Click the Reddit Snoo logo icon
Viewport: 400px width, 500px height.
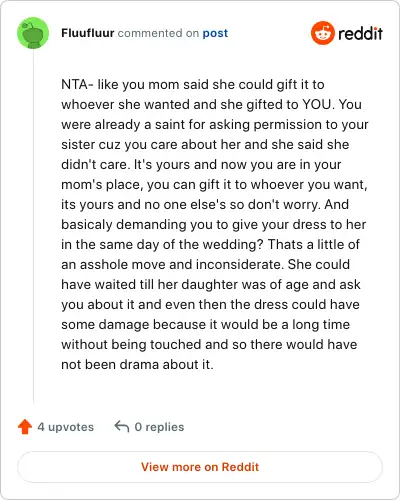click(x=323, y=33)
